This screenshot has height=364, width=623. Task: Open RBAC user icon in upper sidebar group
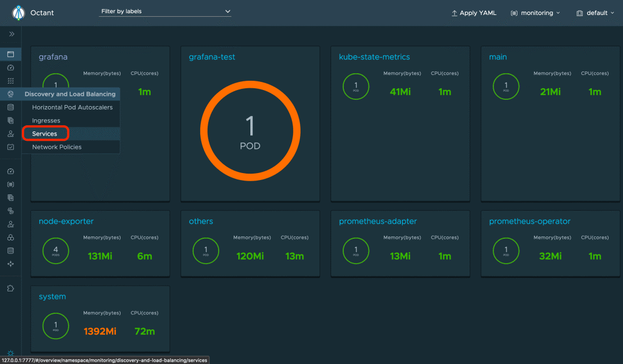(x=11, y=133)
